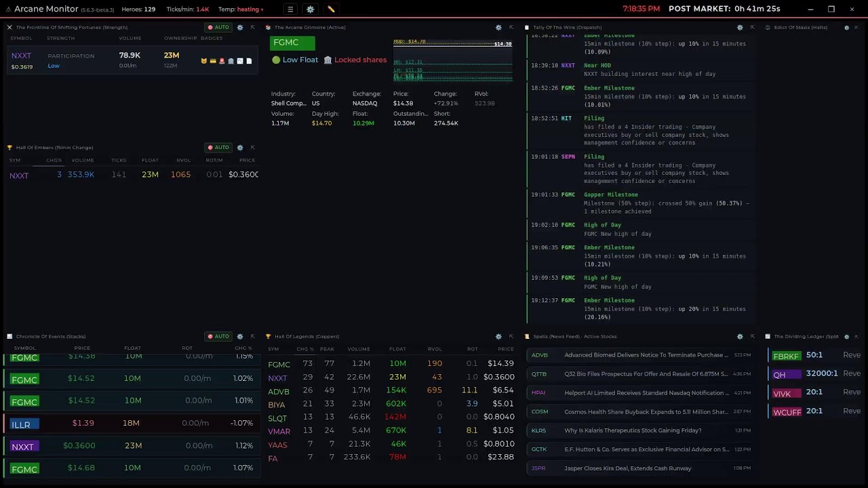Open Q32 Bio Files Prospectus news headline
This screenshot has width=868, height=488.
tap(646, 374)
